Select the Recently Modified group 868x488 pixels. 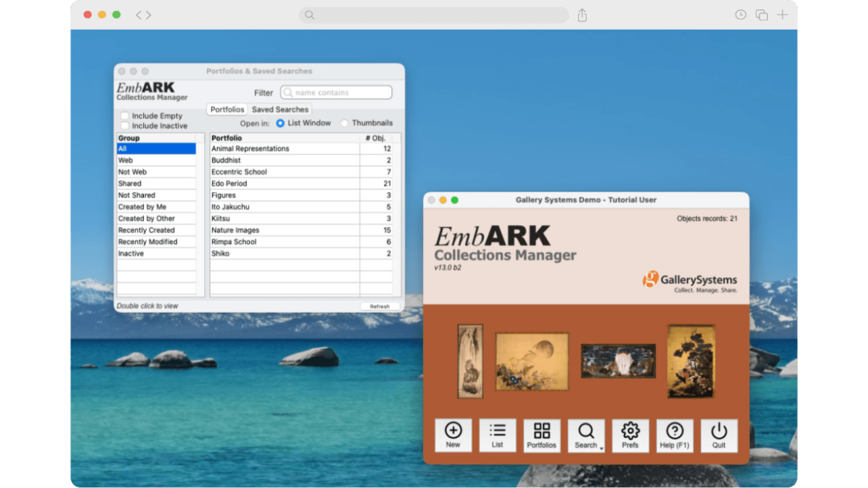pyautogui.click(x=156, y=241)
